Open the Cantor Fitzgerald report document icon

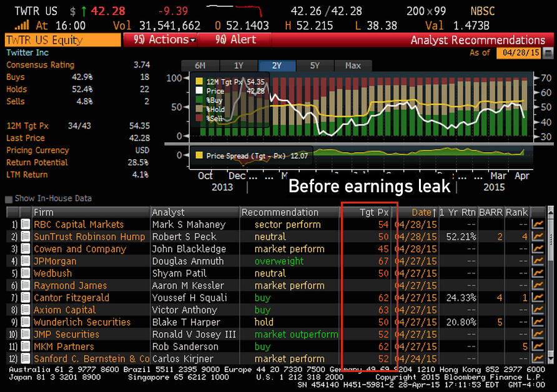[x=25, y=298]
